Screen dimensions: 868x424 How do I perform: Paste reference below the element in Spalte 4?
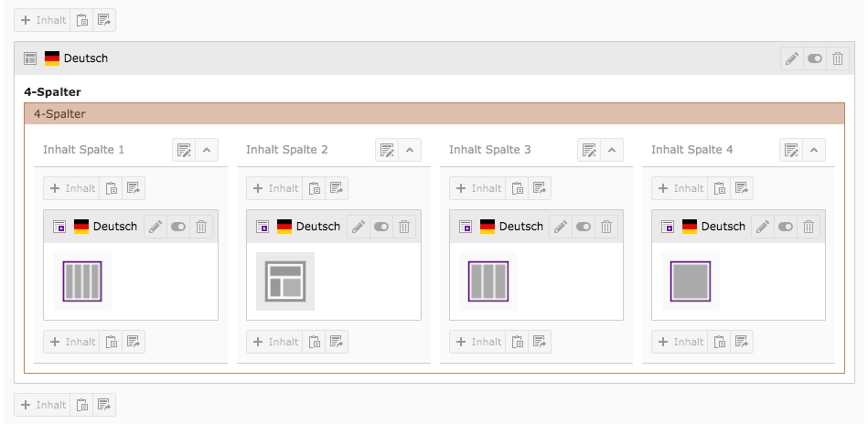742,342
